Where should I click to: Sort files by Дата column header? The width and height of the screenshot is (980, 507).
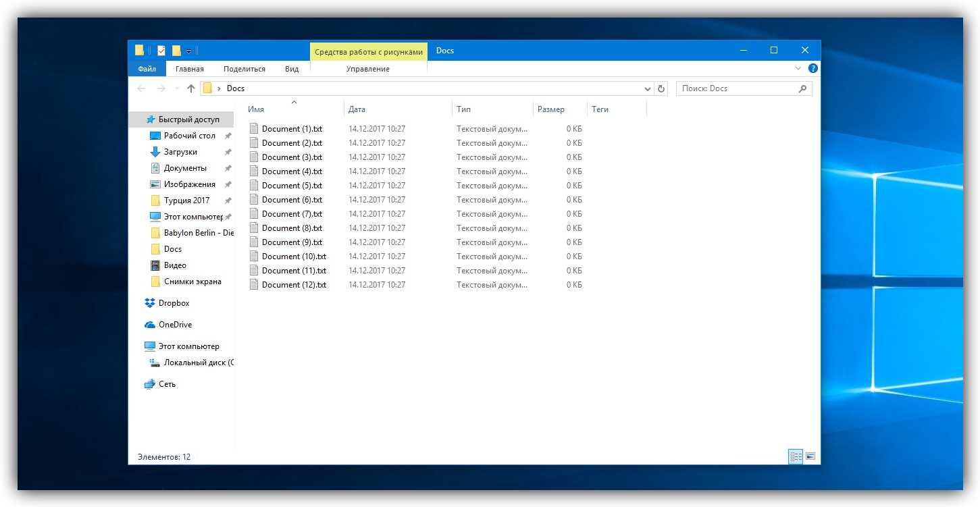(x=357, y=109)
